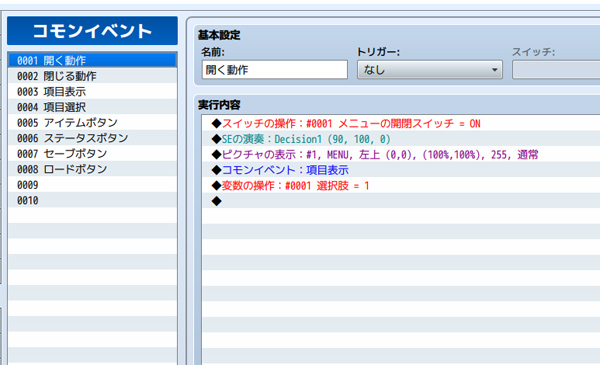The width and height of the screenshot is (600, 365).
Task: Select the コモンイベント:項目表示 command line
Action: click(x=401, y=170)
